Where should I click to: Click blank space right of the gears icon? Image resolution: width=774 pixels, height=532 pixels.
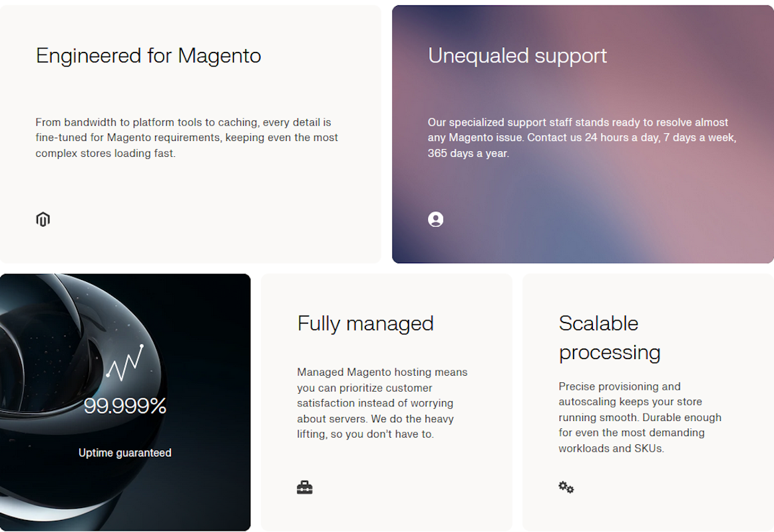coord(666,487)
